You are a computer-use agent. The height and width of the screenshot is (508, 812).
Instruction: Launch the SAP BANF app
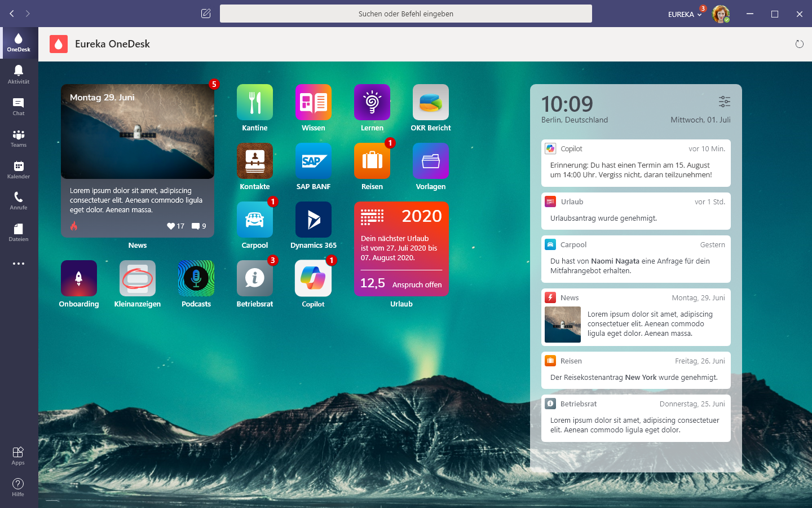coord(314,161)
